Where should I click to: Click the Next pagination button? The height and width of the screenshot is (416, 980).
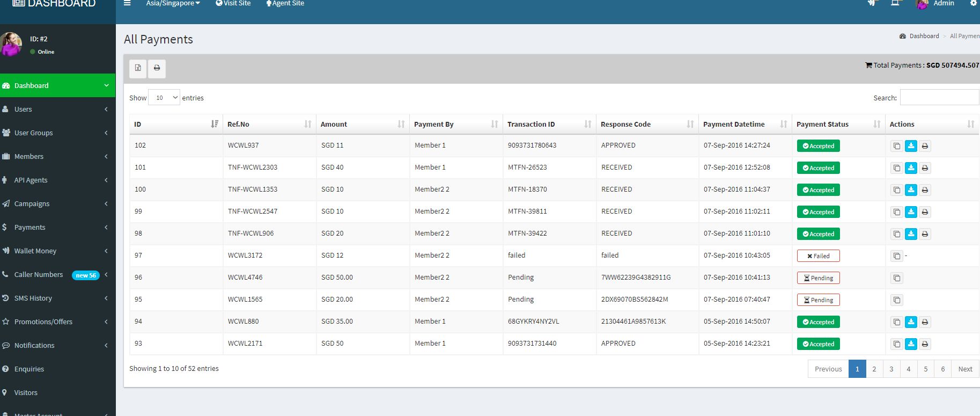pos(964,369)
